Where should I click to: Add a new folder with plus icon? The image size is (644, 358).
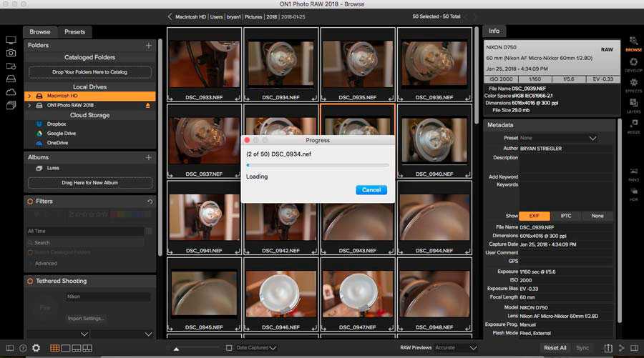(x=149, y=46)
